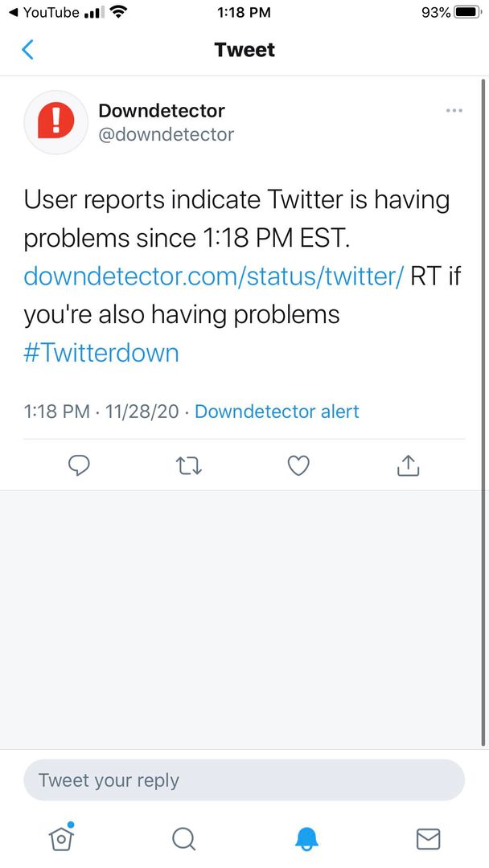489x868 pixels.
Task: Open the Search tab magnifier
Action: click(183, 839)
